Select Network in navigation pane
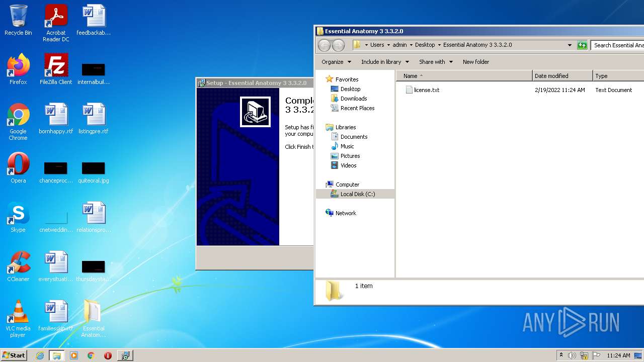 [346, 213]
